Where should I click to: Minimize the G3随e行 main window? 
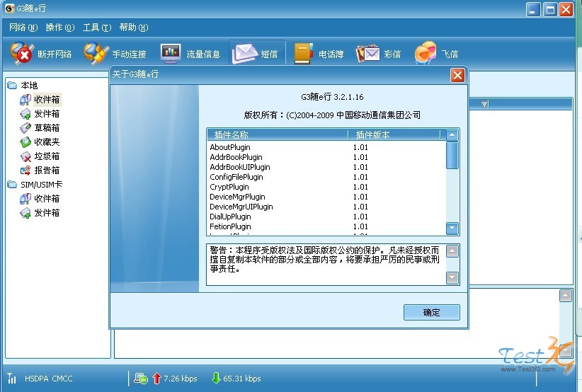533,10
